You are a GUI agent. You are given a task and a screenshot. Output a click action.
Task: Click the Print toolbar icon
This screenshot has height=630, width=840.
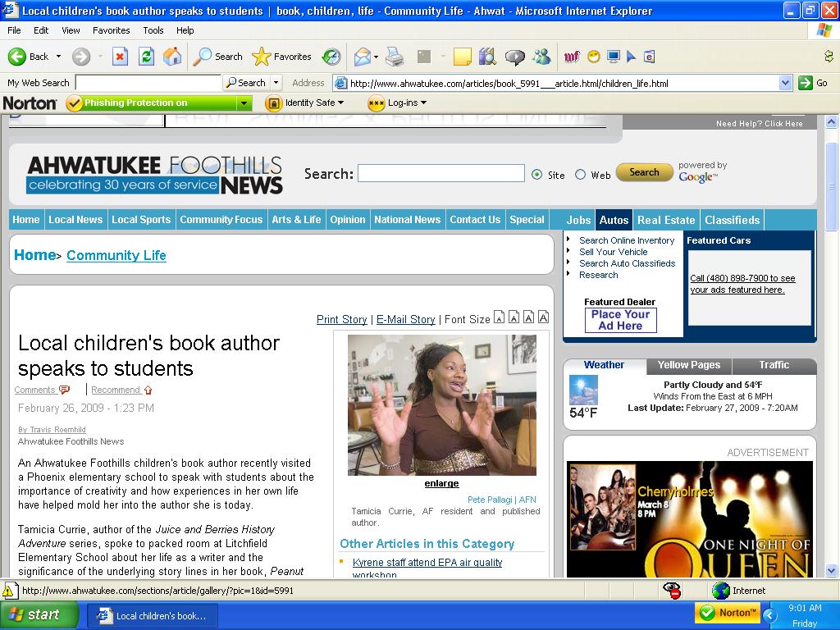point(395,57)
